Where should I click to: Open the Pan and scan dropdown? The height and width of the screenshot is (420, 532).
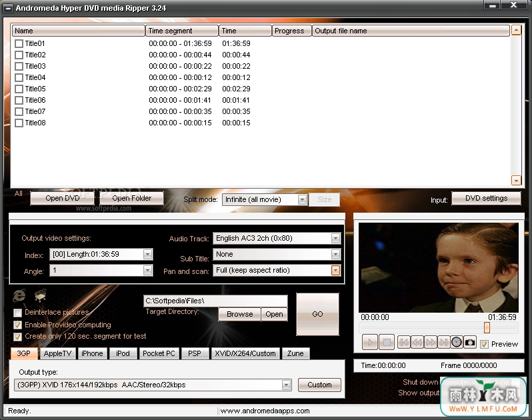pyautogui.click(x=335, y=271)
